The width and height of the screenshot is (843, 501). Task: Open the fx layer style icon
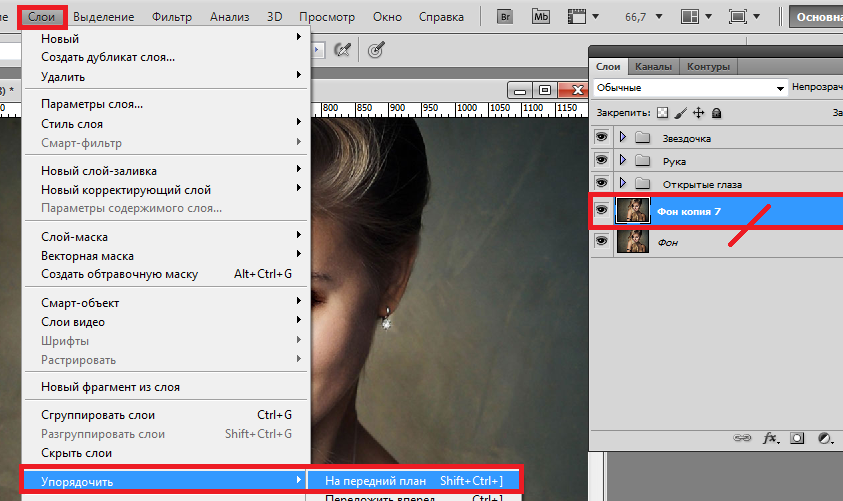coord(770,438)
